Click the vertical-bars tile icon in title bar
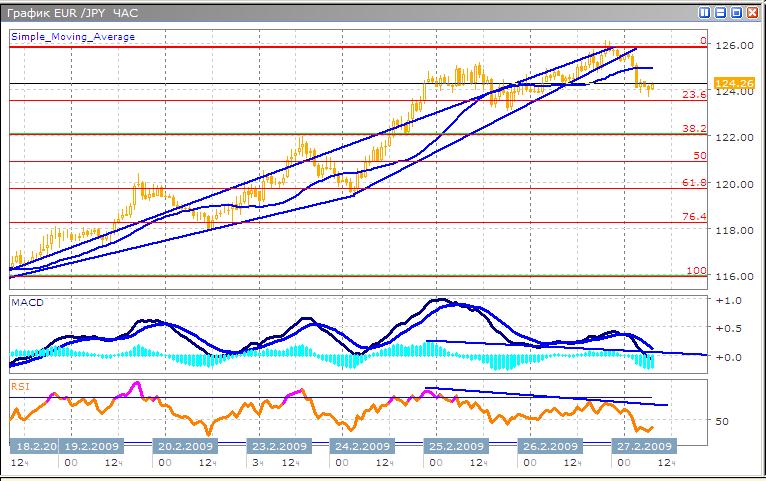The width and height of the screenshot is (766, 481). [705, 13]
